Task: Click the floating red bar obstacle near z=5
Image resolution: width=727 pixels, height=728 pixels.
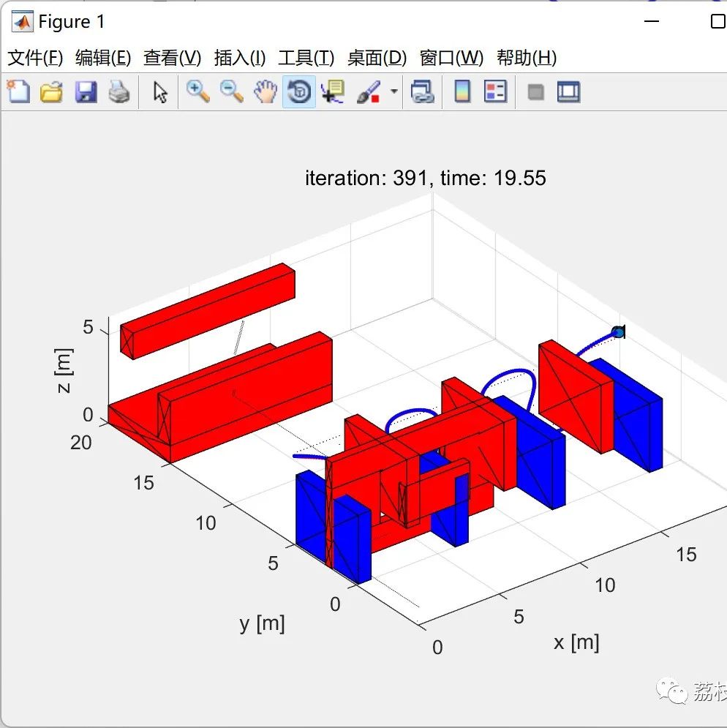Action: (208, 311)
